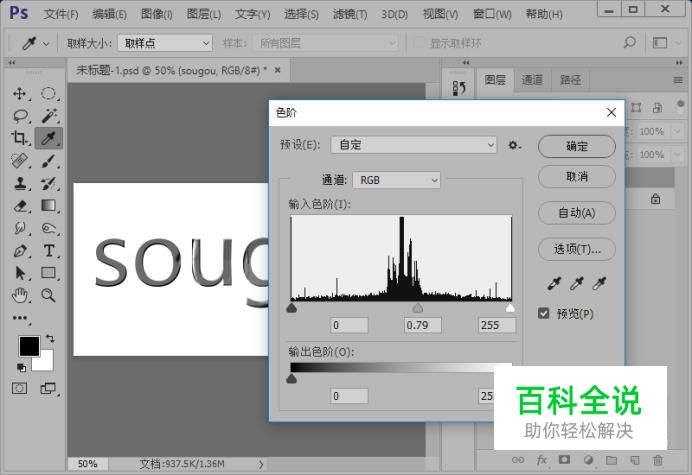This screenshot has height=475, width=692.
Task: Open the History panel icon
Action: (459, 88)
